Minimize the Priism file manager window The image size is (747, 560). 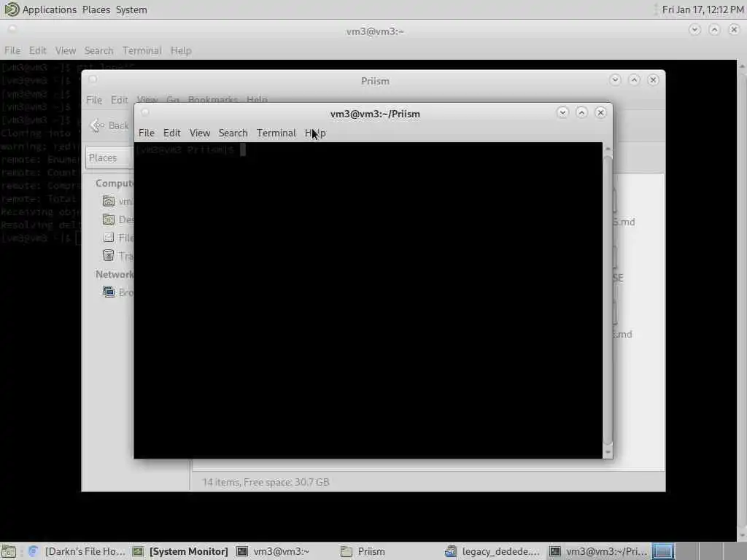tap(615, 80)
